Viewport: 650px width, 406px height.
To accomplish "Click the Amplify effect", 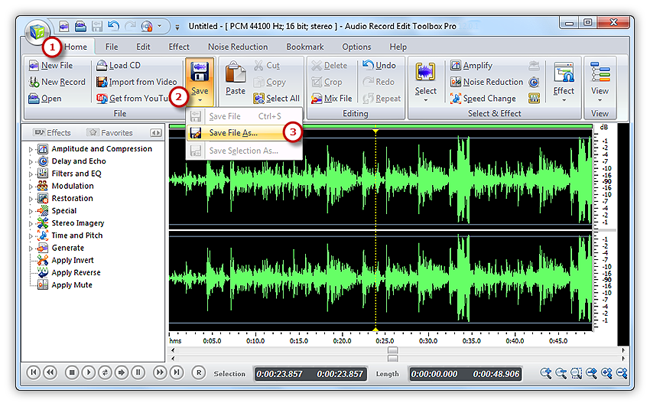I will click(471, 66).
